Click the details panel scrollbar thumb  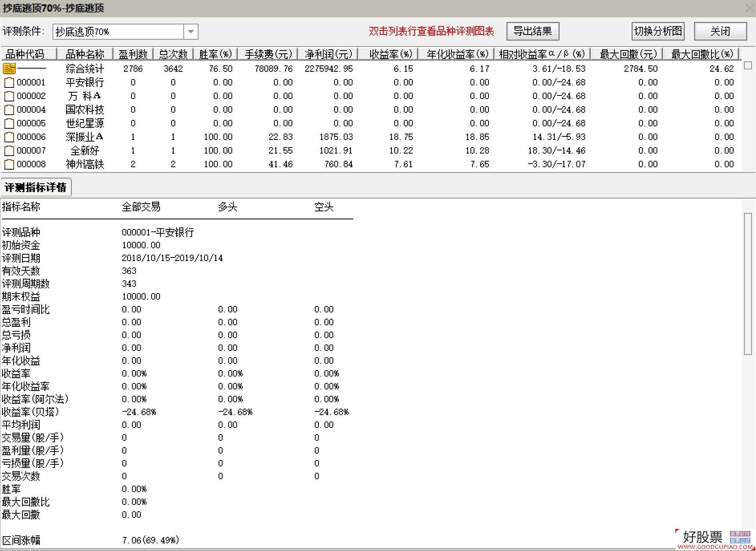748,284
